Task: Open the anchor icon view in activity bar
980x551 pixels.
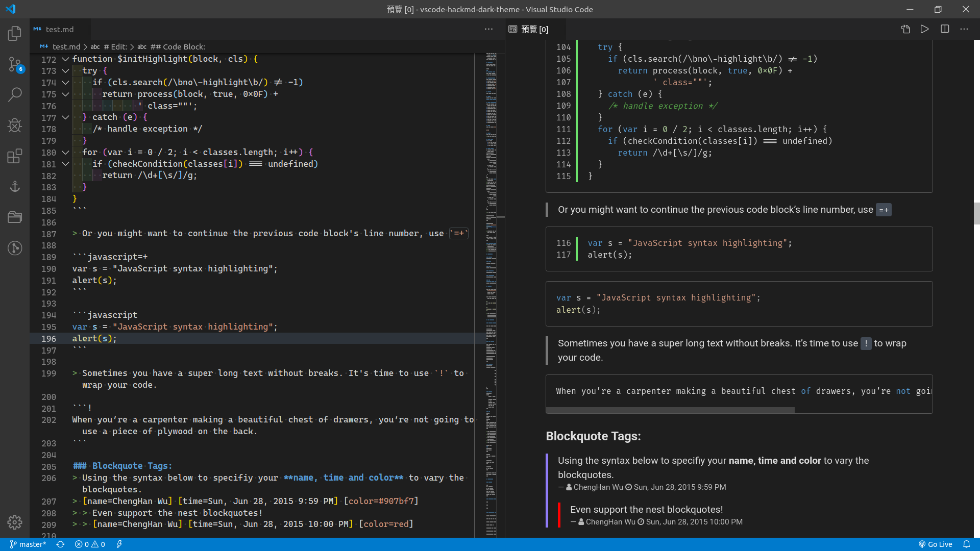Action: tap(15, 186)
